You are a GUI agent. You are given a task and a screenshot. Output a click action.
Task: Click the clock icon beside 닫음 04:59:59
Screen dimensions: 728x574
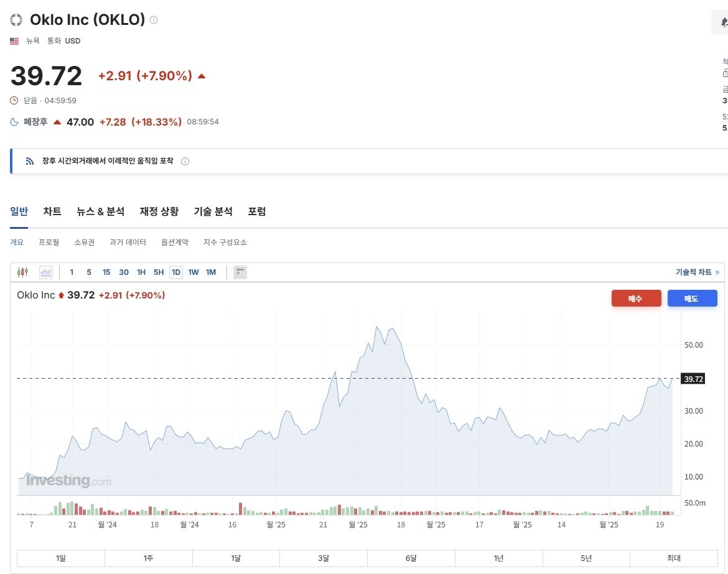pos(14,100)
